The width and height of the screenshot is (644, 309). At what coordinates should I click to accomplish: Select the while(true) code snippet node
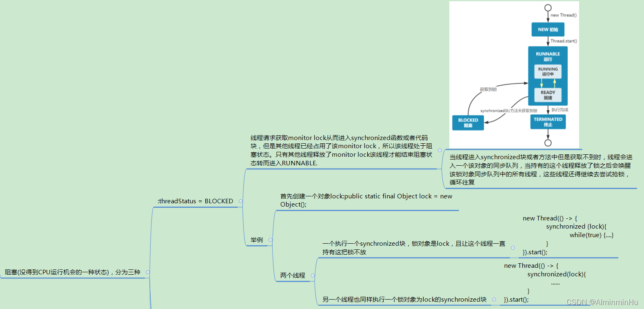(568, 236)
